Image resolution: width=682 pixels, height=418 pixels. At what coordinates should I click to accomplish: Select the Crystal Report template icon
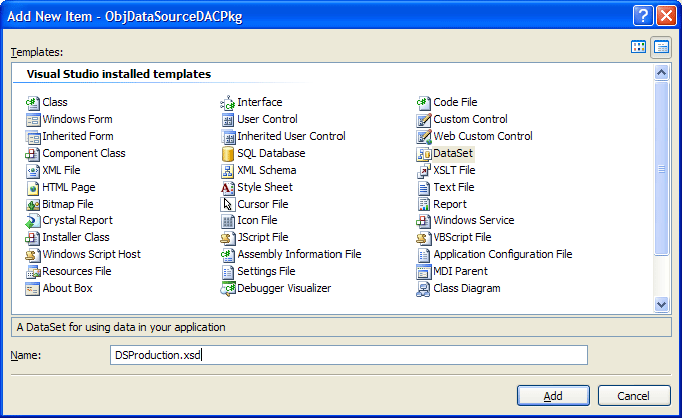pyautogui.click(x=33, y=220)
